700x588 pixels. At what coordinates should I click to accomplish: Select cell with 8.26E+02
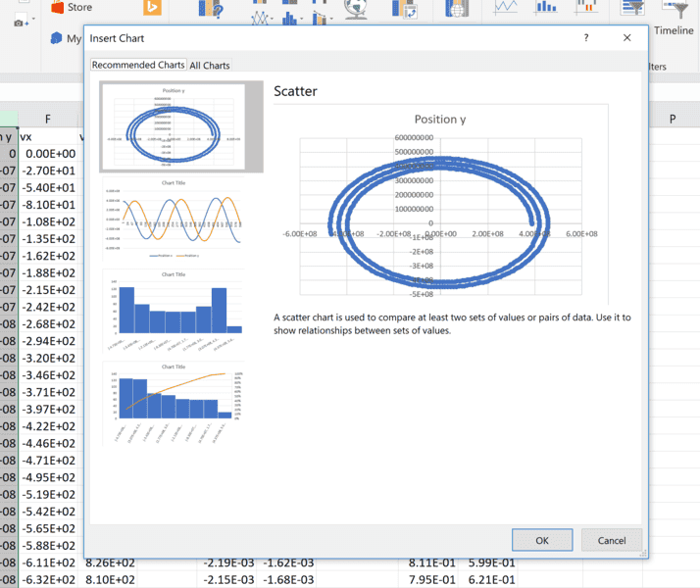click(x=110, y=563)
